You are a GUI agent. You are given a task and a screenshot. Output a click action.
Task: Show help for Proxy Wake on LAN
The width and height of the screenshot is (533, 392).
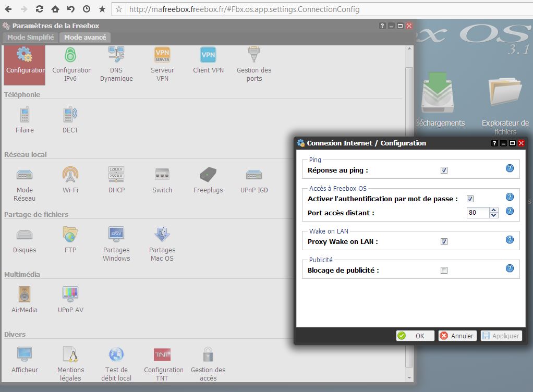[x=510, y=240]
